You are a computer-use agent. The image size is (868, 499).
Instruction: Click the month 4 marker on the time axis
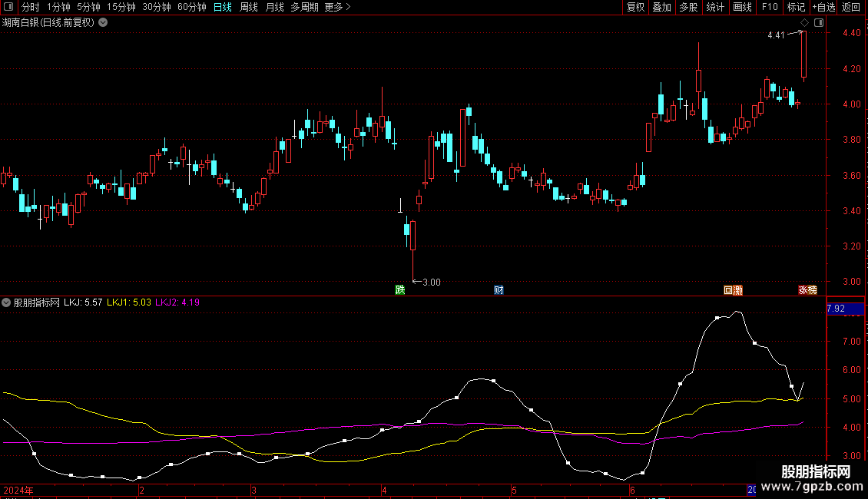click(x=383, y=490)
